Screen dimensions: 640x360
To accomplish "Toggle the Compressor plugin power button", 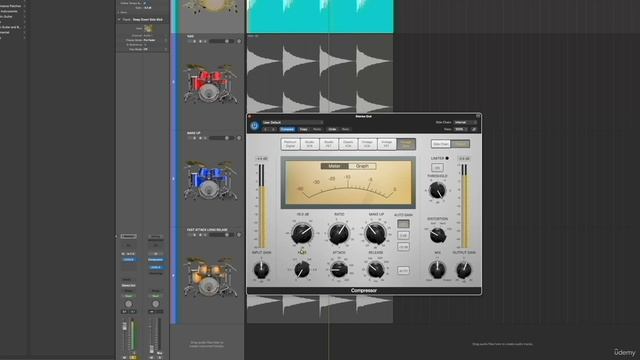I will click(254, 126).
